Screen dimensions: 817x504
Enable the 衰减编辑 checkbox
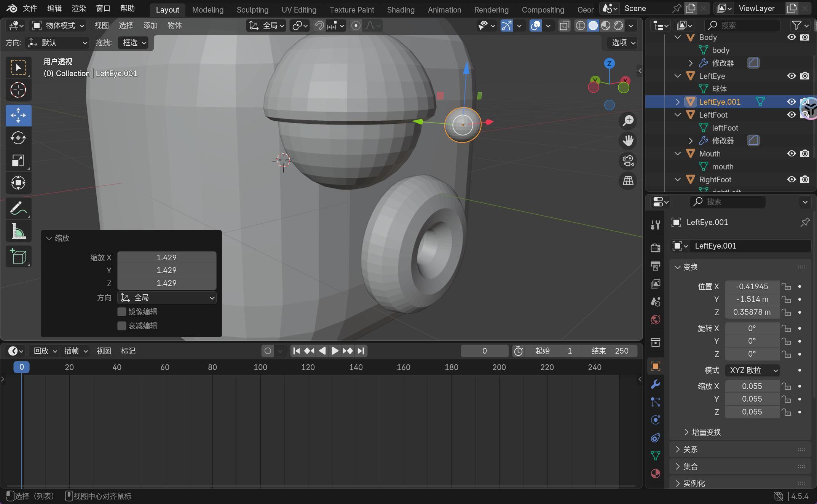[122, 326]
